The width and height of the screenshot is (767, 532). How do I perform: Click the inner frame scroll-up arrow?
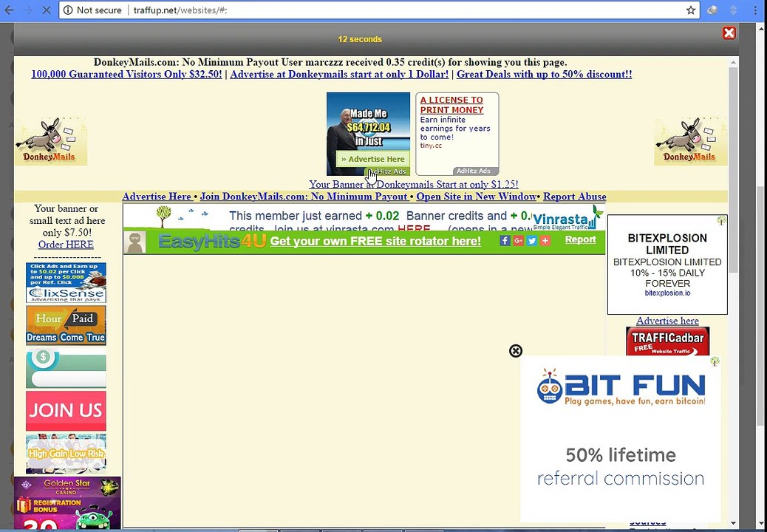click(x=733, y=62)
